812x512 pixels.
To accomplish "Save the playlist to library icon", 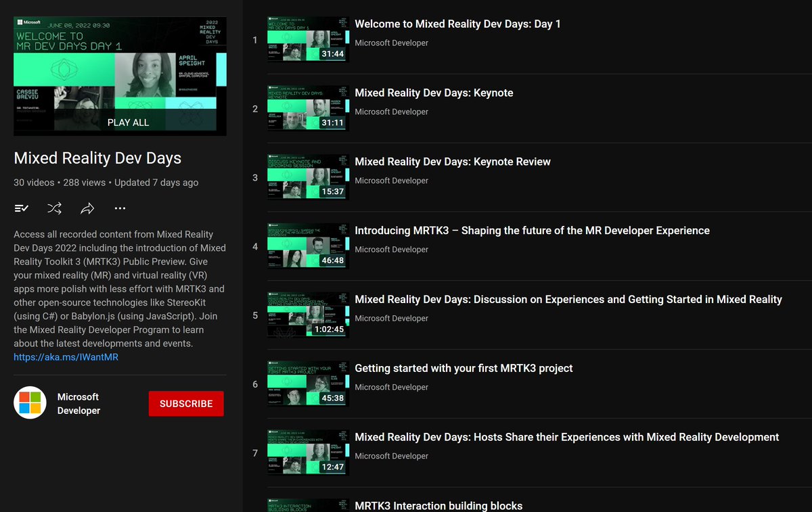I will click(22, 208).
